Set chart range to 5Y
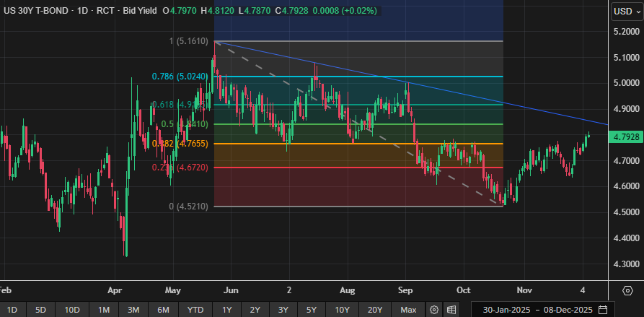This screenshot has height=317, width=644. click(x=311, y=310)
